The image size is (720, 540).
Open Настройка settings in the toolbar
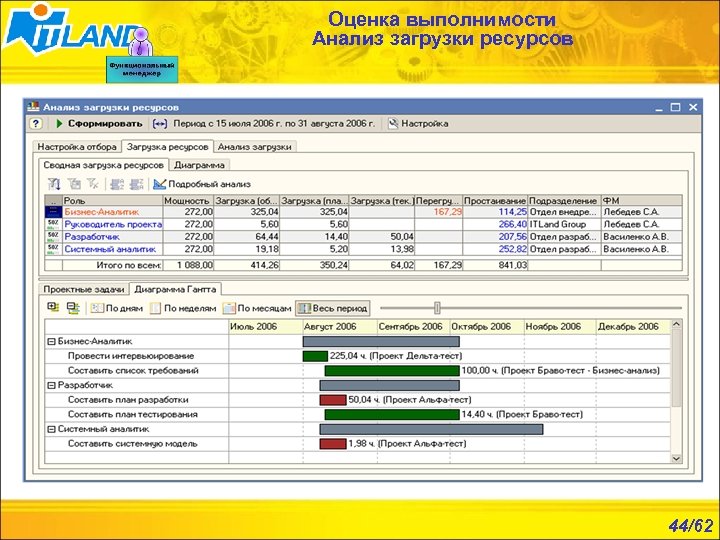[x=418, y=124]
